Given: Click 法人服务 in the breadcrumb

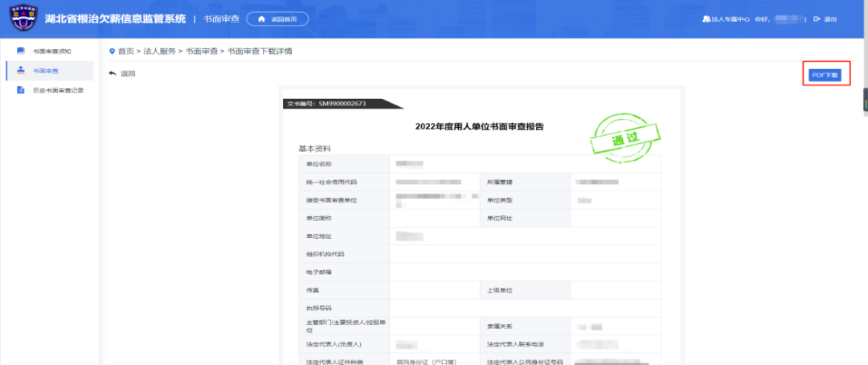Looking at the screenshot, I should [x=159, y=51].
